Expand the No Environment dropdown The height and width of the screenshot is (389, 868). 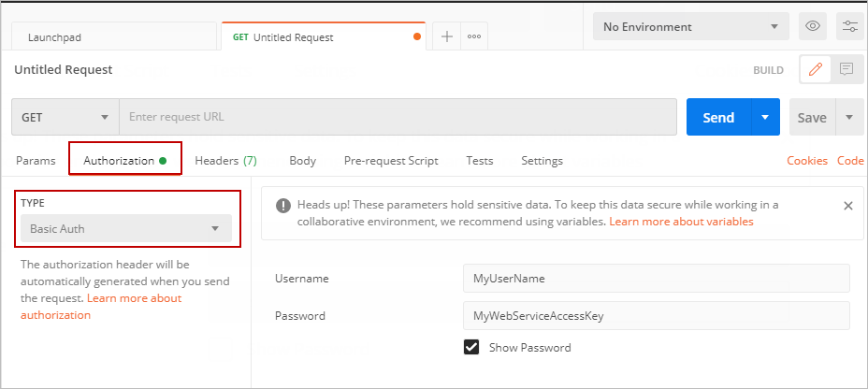(690, 26)
